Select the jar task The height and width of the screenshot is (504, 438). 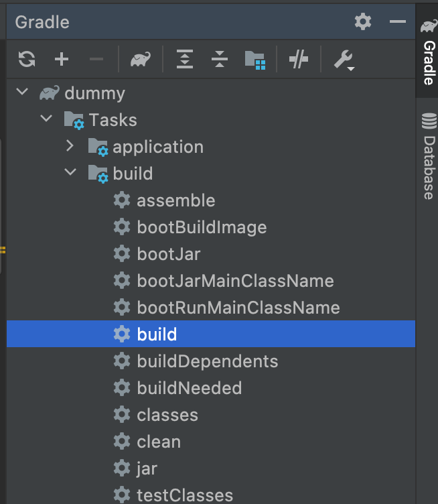point(211,468)
